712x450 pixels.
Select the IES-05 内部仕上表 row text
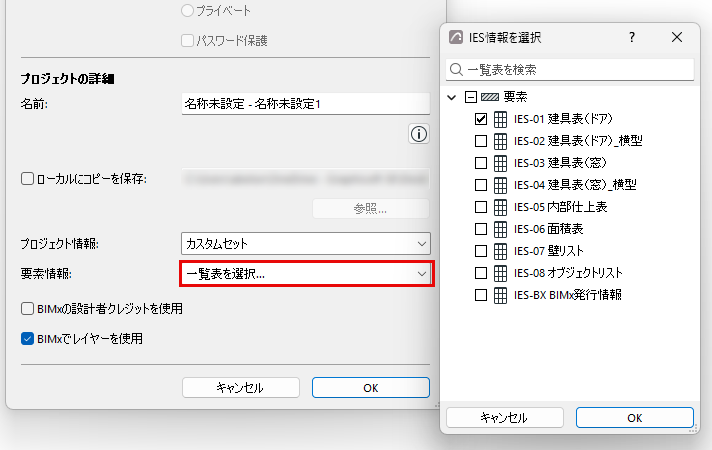(560, 207)
